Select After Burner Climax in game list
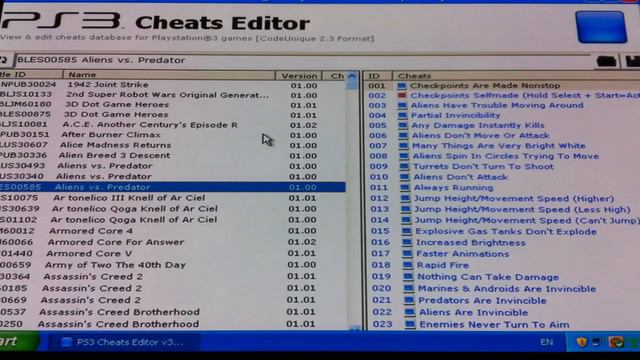Image resolution: width=640 pixels, height=360 pixels. point(173,135)
